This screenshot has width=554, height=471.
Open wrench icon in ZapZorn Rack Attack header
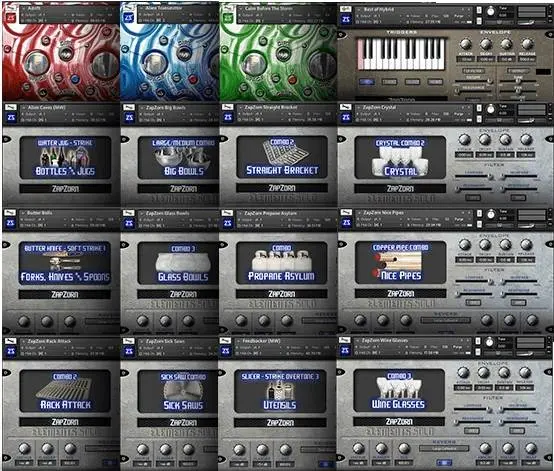(11, 341)
